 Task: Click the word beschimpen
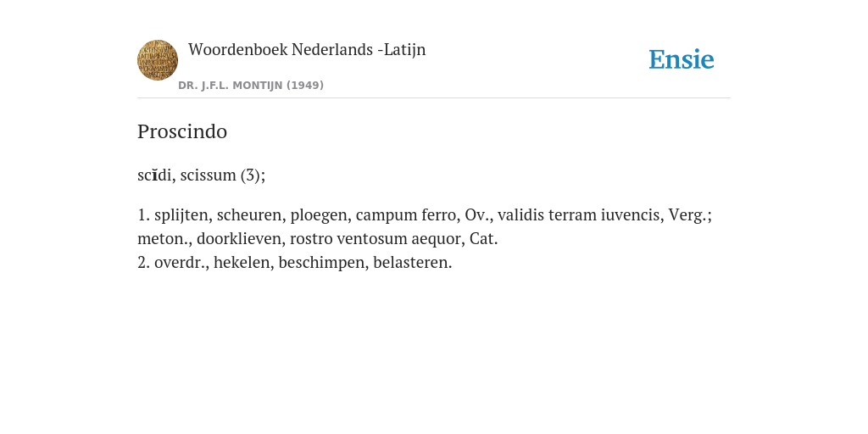point(323,263)
